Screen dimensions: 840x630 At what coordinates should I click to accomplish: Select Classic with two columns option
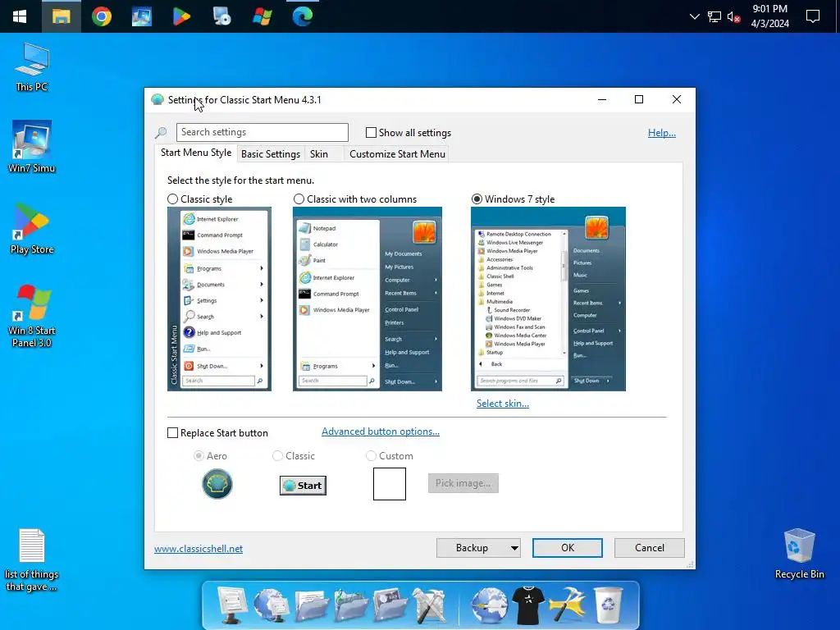(x=299, y=199)
